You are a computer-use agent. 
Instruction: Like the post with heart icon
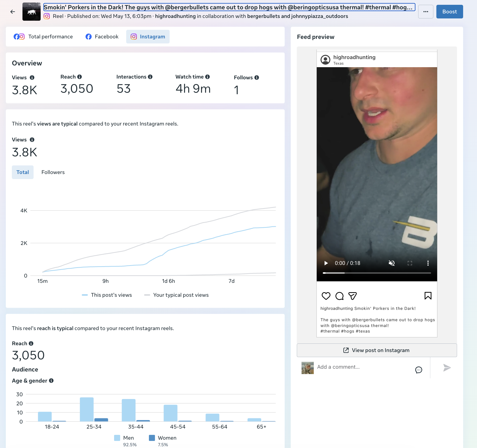tap(326, 296)
